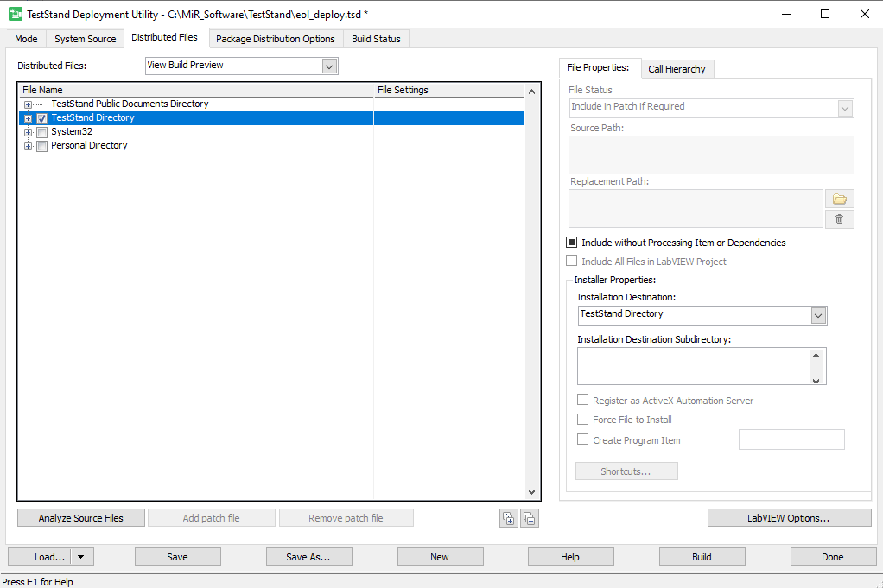Toggle Include All Files in LabVIEW Project
883x588 pixels.
[x=572, y=261]
